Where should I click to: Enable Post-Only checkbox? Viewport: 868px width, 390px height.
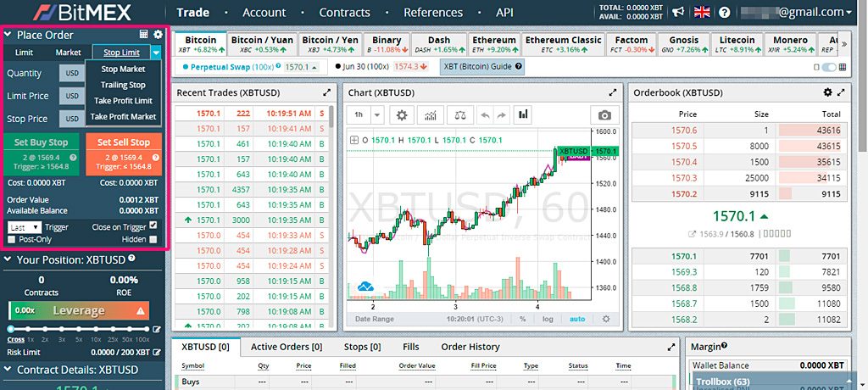coord(12,239)
